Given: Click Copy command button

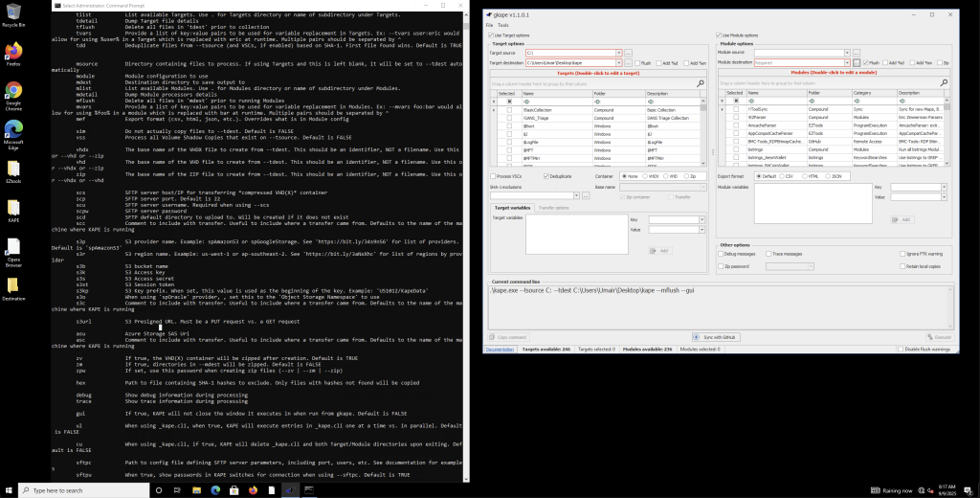Looking at the screenshot, I should (x=510, y=337).
